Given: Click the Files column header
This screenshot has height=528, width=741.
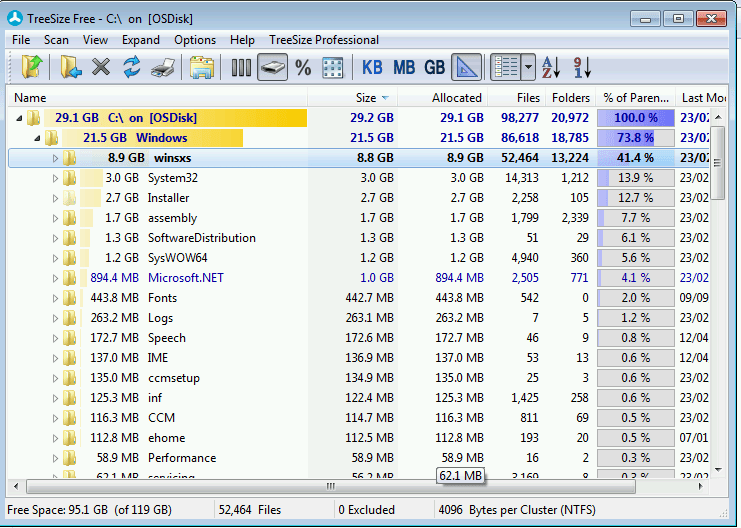Looking at the screenshot, I should pos(517,98).
